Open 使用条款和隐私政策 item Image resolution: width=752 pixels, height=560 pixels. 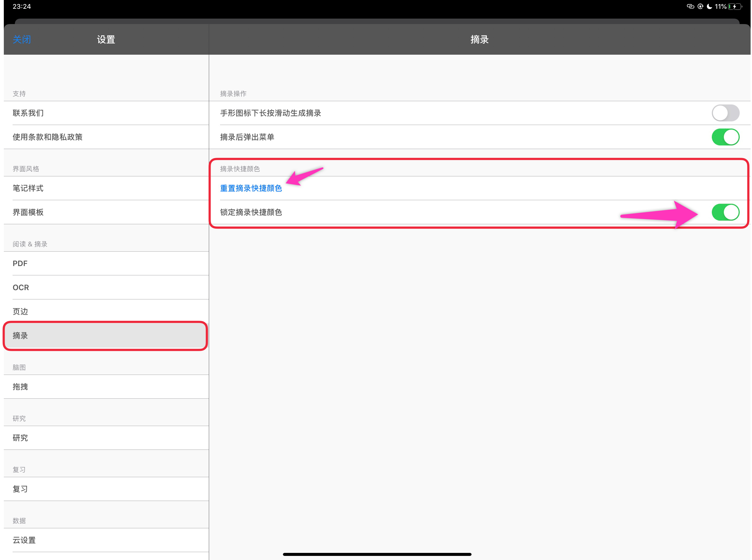pos(106,137)
